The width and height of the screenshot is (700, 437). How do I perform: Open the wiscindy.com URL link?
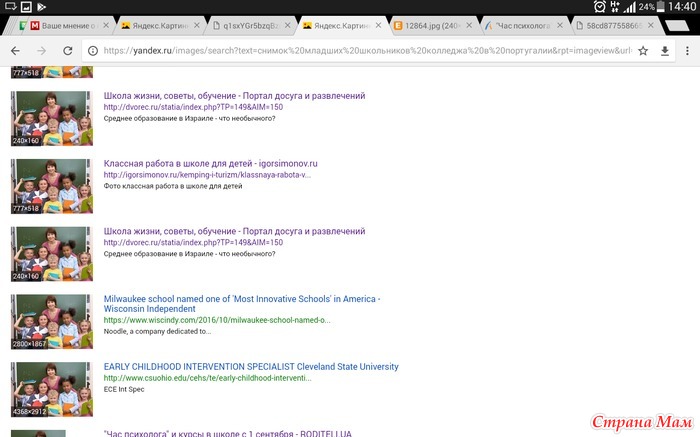[x=217, y=320]
